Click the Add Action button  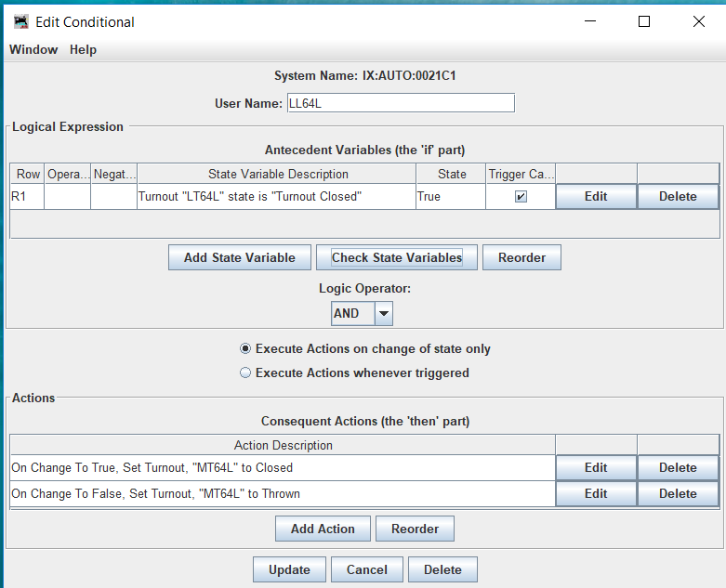click(323, 529)
